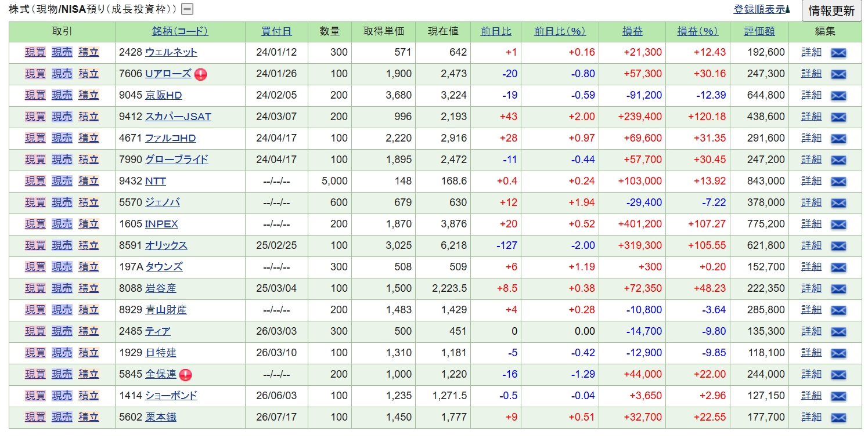Screen dimensions: 868x438
Task: Open the 詳細 link for ティア
Action: coord(812,331)
